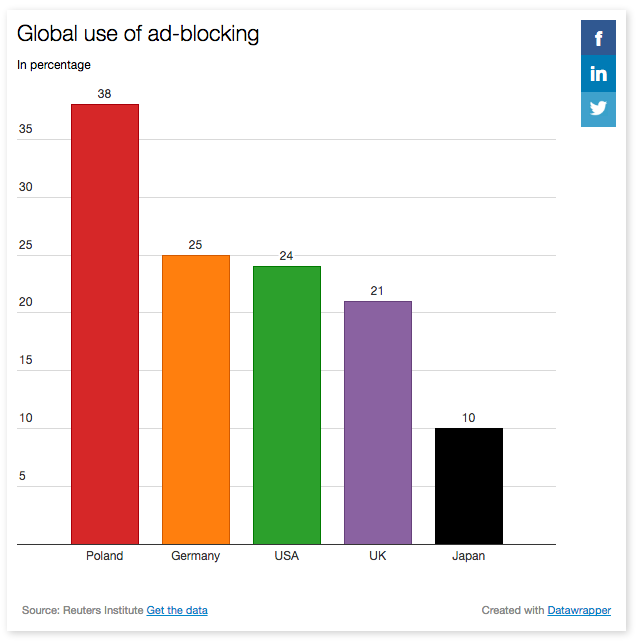Screen dimensions: 638x642
Task: Click the value 10 above Japan
Action: pyautogui.click(x=469, y=418)
